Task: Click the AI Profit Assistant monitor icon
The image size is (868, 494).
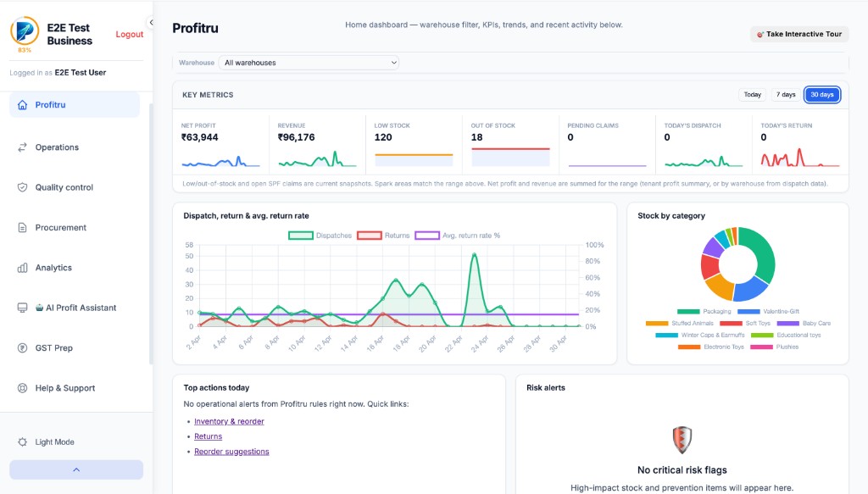Action: coord(22,308)
